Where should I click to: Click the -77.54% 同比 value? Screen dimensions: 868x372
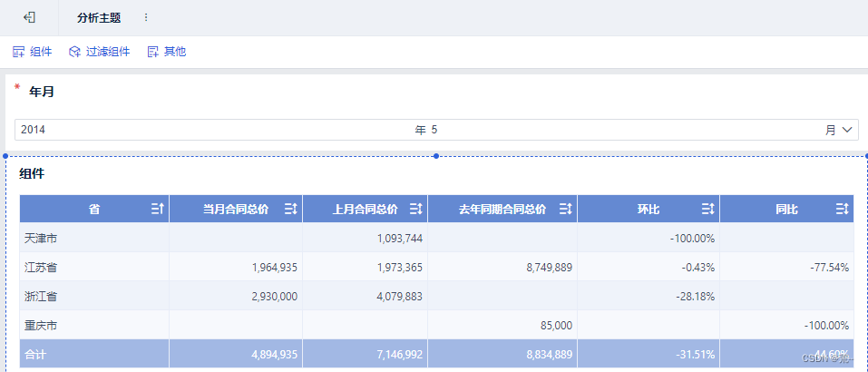point(829,268)
